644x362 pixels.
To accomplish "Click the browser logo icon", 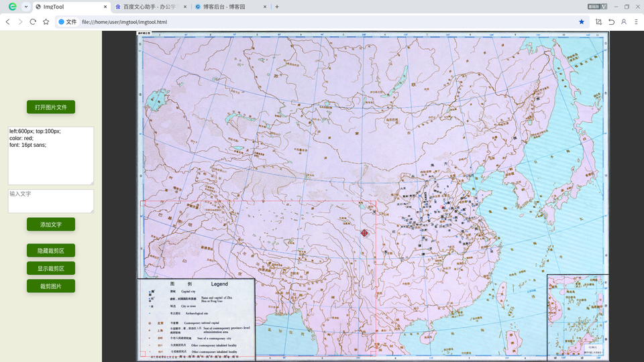I will coord(13,7).
